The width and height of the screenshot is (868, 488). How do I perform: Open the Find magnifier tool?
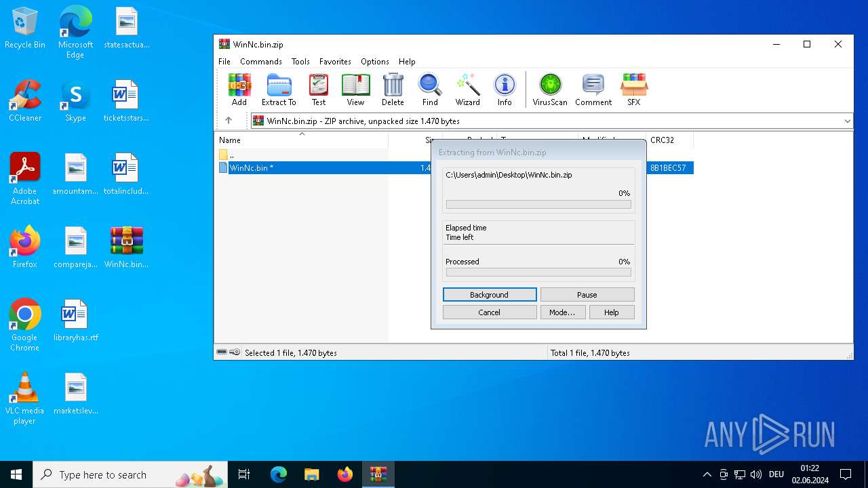(430, 90)
